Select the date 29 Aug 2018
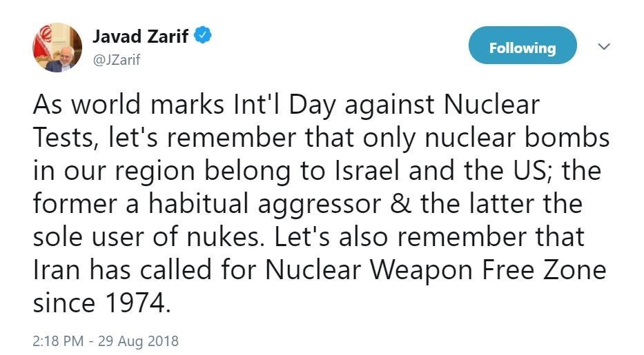This screenshot has width=644, height=355. [x=138, y=341]
